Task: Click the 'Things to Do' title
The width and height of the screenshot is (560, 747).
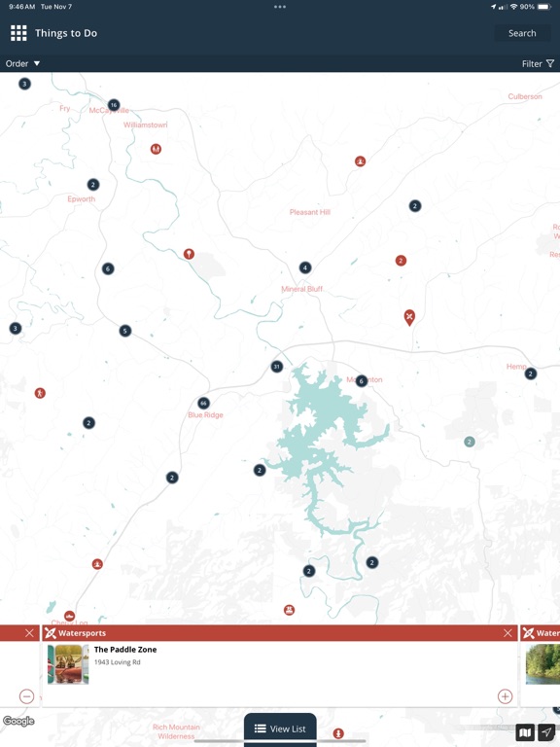Action: click(x=66, y=33)
